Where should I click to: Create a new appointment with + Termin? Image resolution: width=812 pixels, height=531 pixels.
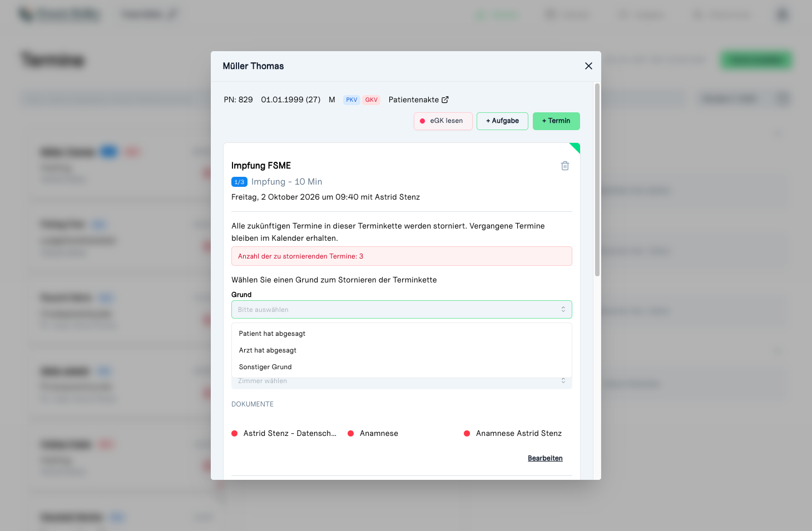[x=556, y=121]
